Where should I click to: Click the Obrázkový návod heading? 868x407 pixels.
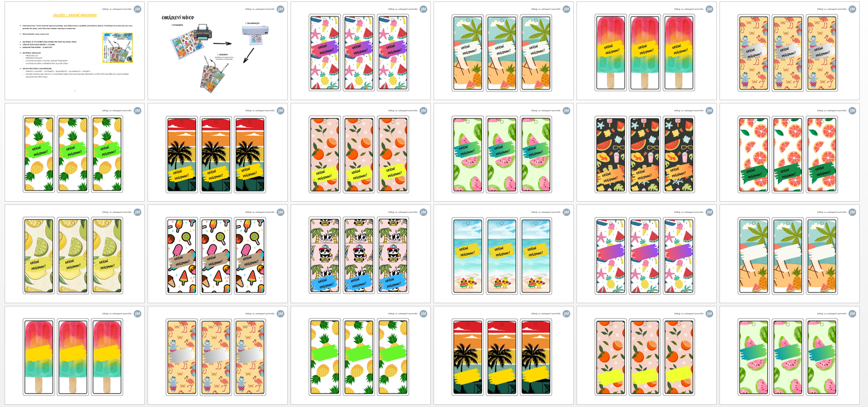tap(178, 18)
